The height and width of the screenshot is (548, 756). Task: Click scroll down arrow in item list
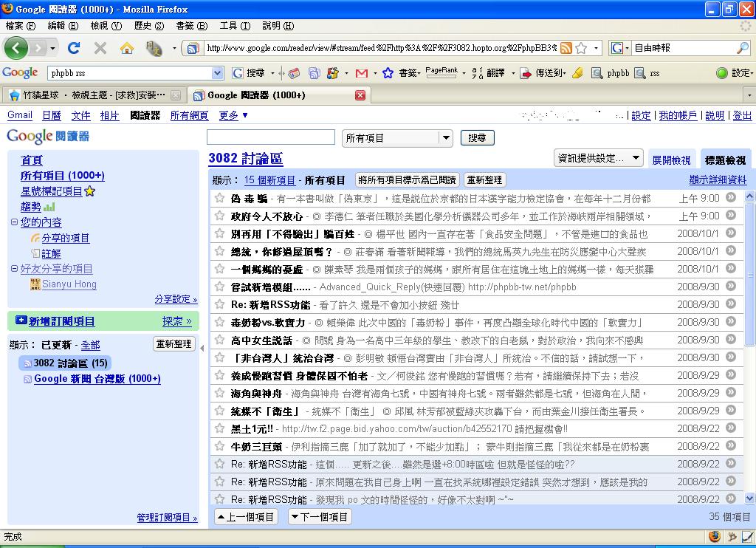click(x=749, y=499)
